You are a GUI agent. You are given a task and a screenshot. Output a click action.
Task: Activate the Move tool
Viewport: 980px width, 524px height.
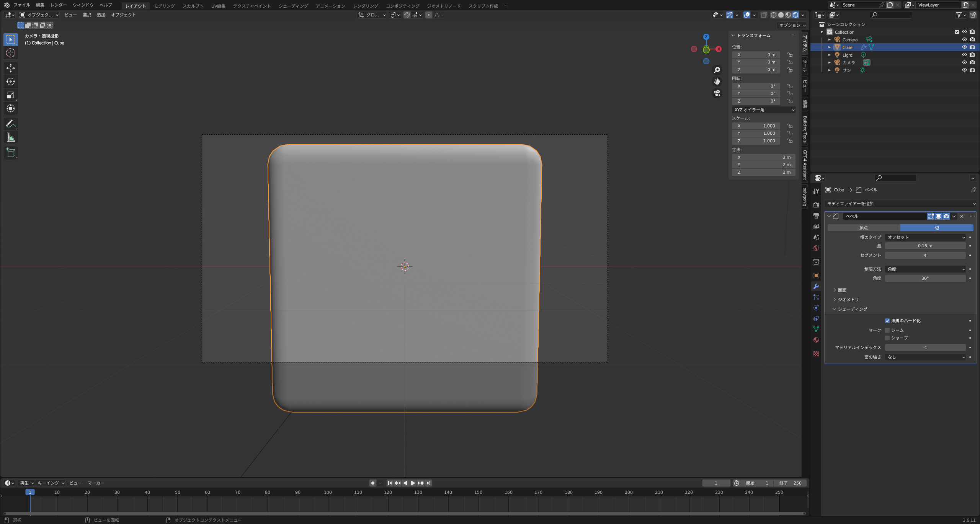(11, 68)
